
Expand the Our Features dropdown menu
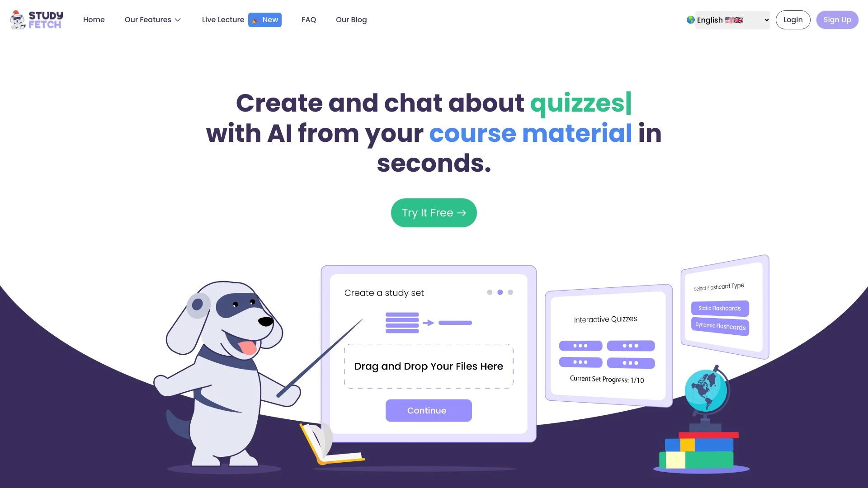[x=153, y=20]
